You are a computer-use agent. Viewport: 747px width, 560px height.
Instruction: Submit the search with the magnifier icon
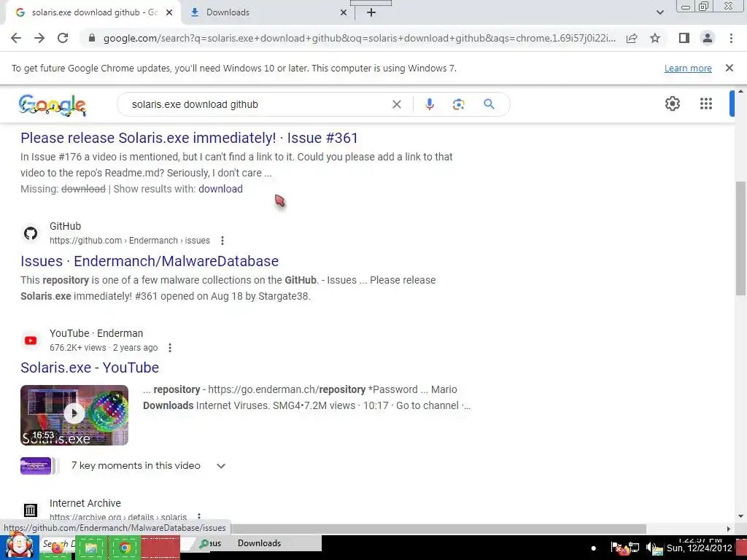pos(489,104)
